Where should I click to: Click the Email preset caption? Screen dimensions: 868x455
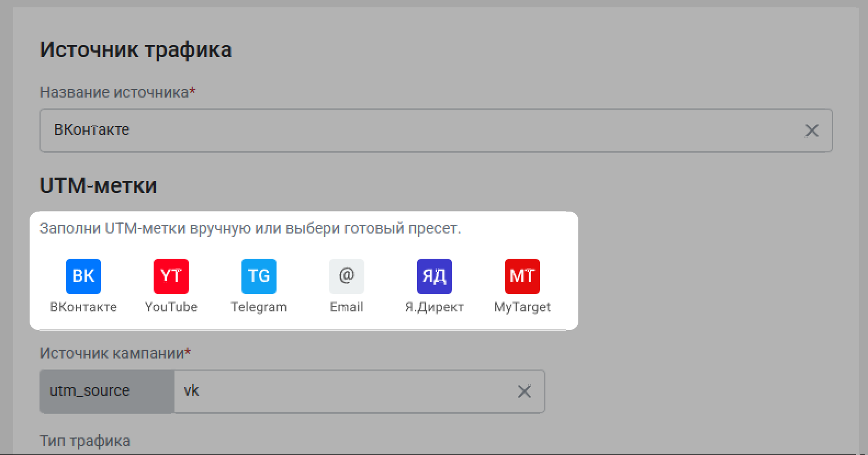[347, 307]
